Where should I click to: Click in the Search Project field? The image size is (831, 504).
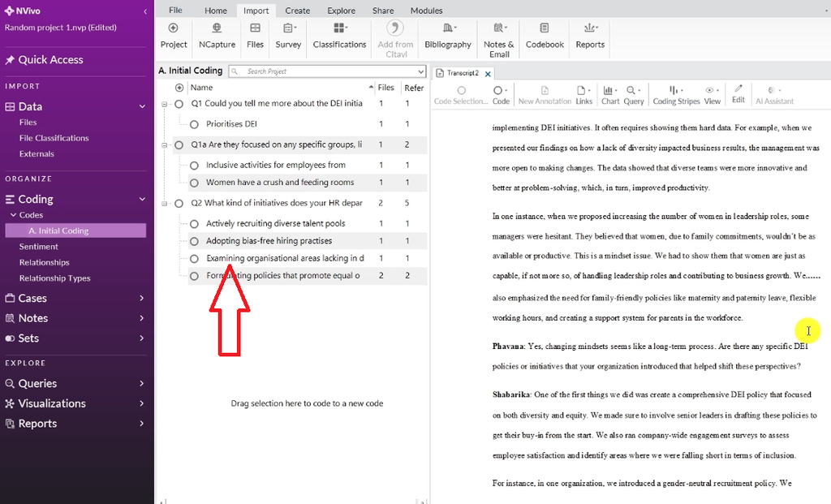coord(329,71)
